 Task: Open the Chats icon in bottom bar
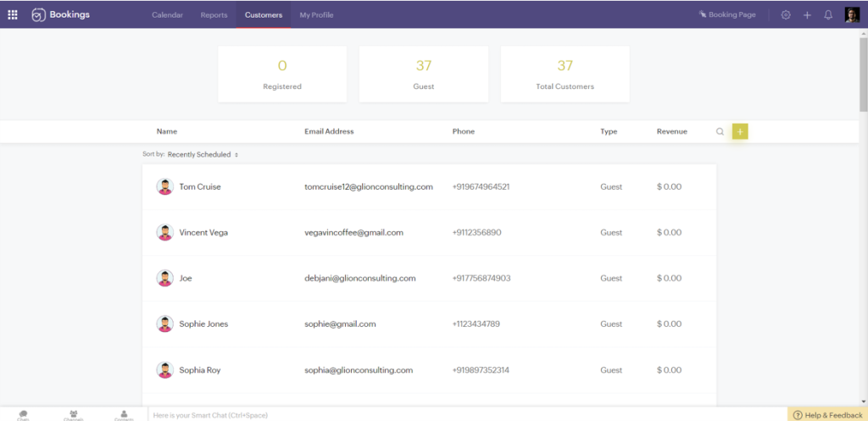click(x=24, y=414)
